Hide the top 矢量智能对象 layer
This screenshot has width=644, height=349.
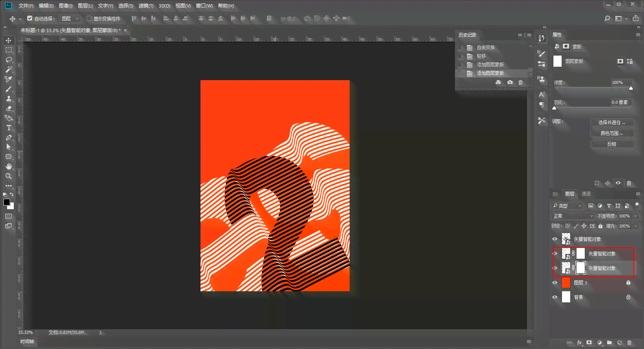[555, 239]
